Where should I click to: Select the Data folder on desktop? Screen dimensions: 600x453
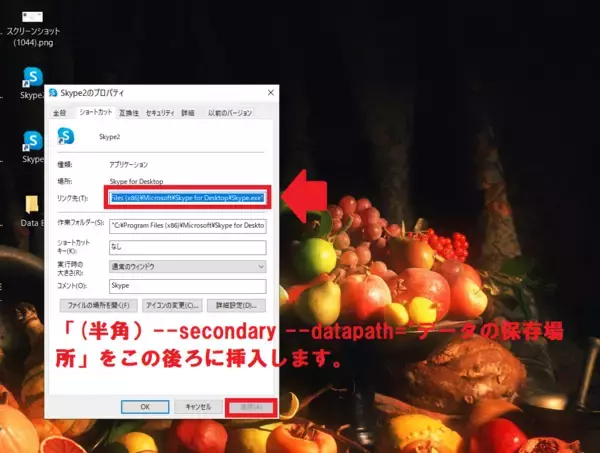pyautogui.click(x=32, y=210)
